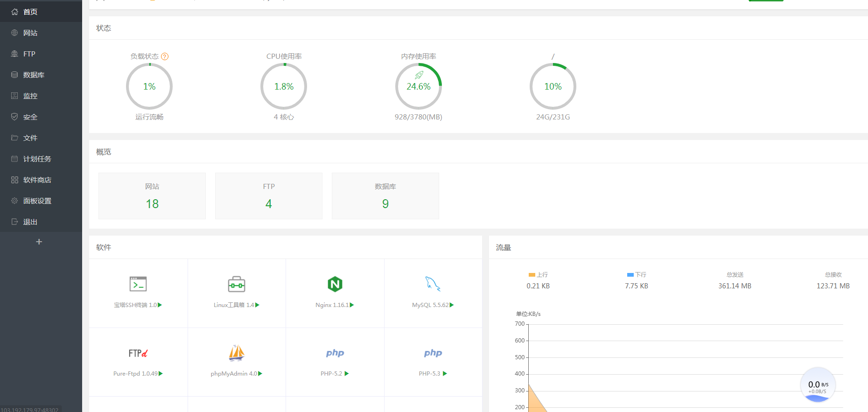Open the Pure-Ftpd FTP icon
The width and height of the screenshot is (868, 412).
[x=138, y=353]
